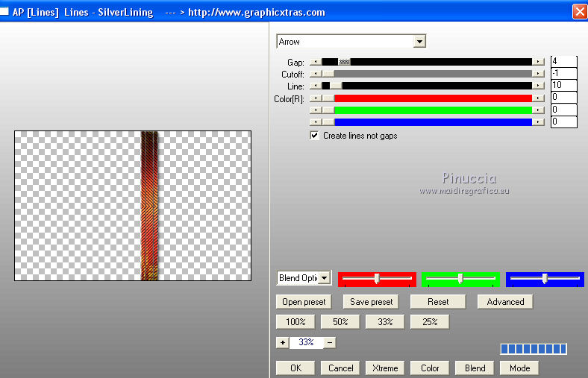
Task: Zoom out with the minus button
Action: [330, 342]
